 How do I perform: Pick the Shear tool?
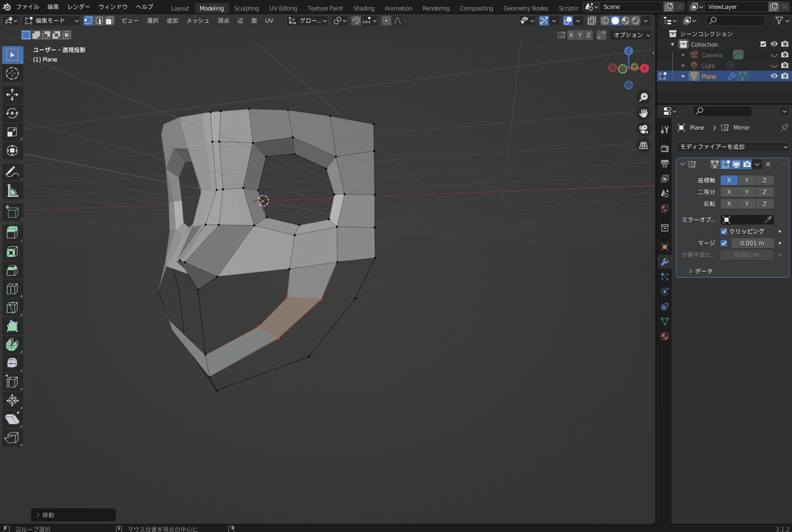[13, 419]
